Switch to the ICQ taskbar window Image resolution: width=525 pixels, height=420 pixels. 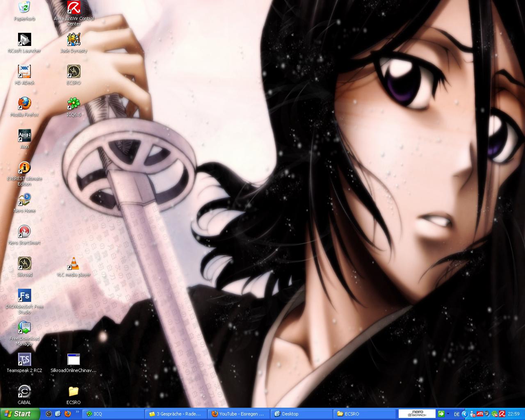pos(114,414)
